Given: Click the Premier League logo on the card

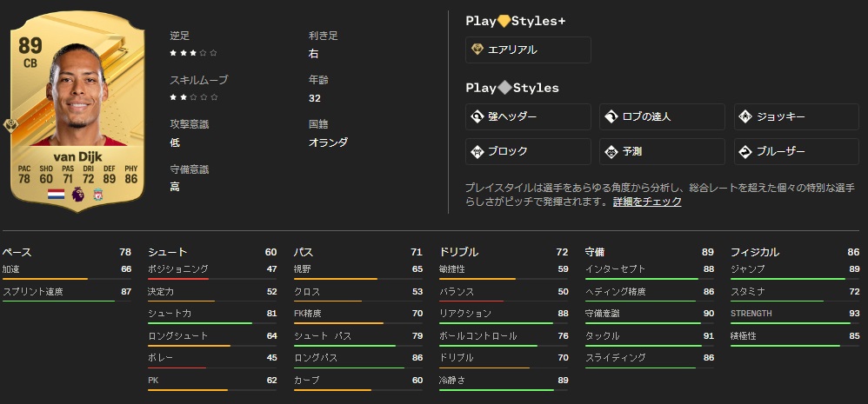Looking at the screenshot, I should click(x=77, y=195).
